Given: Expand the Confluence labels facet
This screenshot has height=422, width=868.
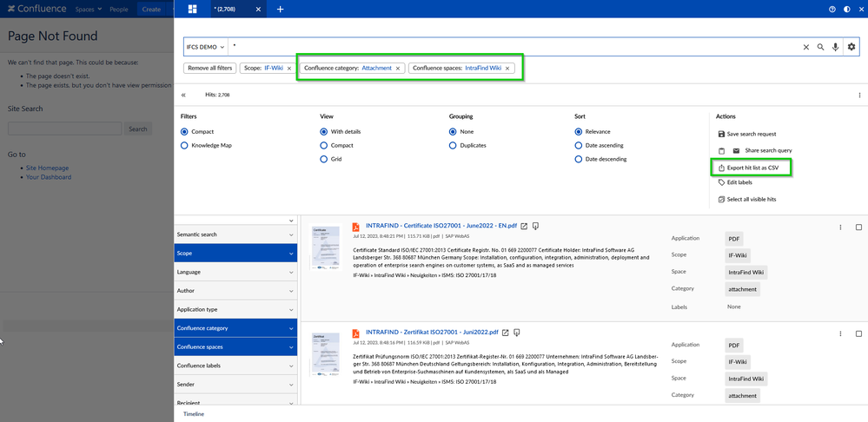Looking at the screenshot, I should pyautogui.click(x=235, y=366).
